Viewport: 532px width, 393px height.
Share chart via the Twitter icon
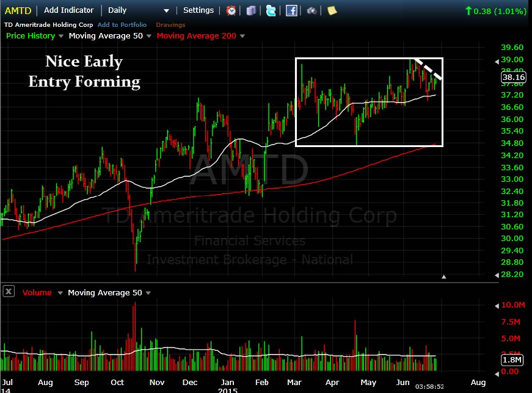pyautogui.click(x=271, y=11)
